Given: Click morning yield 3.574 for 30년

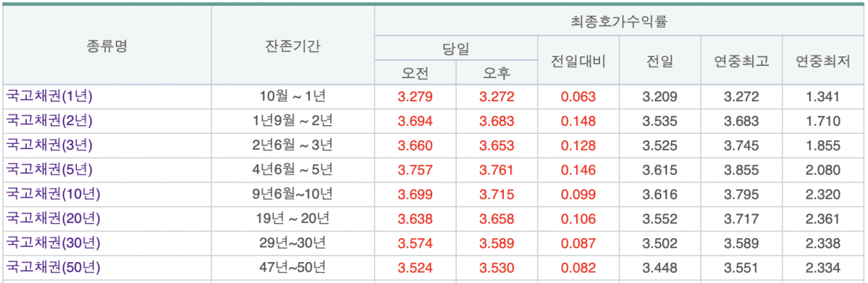Looking at the screenshot, I should (x=416, y=243).
